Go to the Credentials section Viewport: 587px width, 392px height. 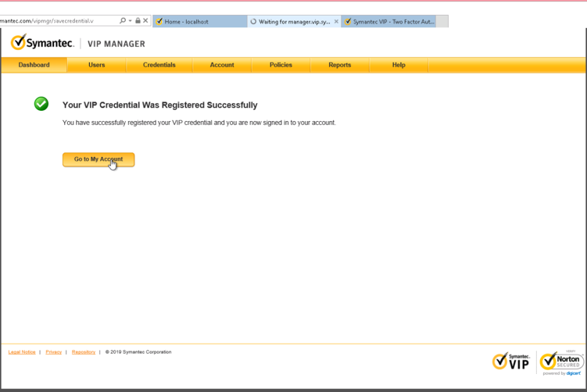[x=159, y=65]
